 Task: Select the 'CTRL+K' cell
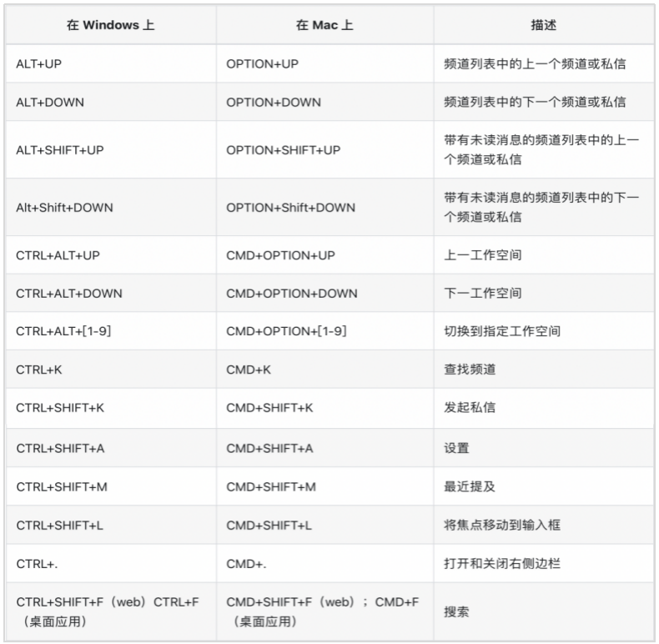click(111, 370)
